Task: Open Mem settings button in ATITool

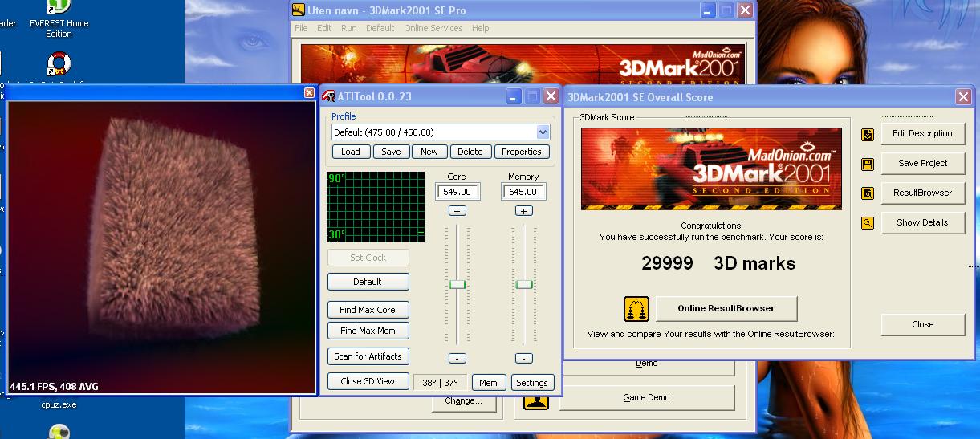Action: tap(489, 383)
